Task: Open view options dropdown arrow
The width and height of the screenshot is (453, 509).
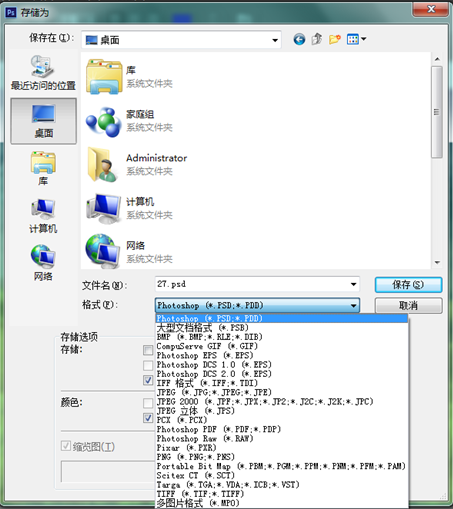Action: (x=364, y=39)
